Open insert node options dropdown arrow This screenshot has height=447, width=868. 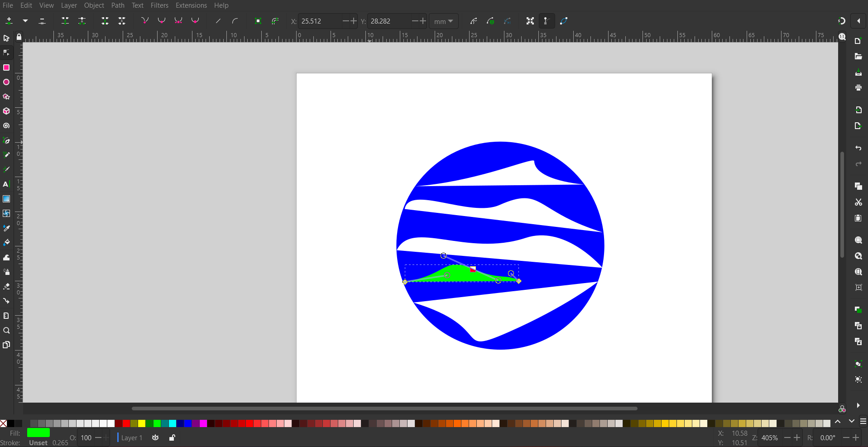pos(25,21)
